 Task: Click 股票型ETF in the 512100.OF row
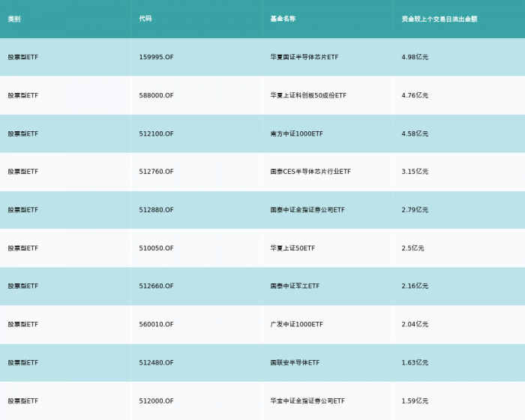(x=23, y=133)
